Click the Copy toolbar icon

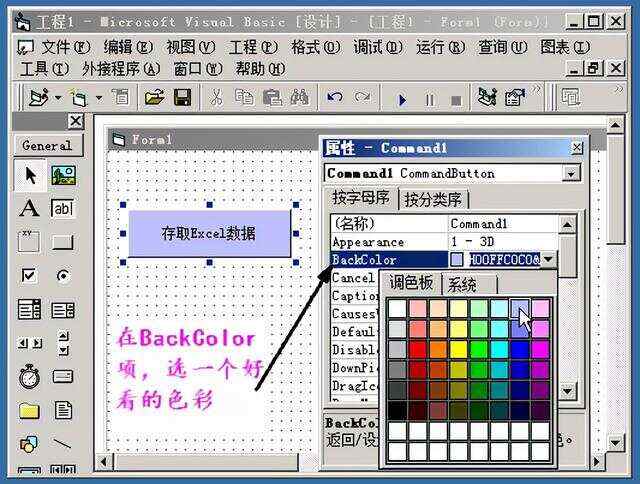point(244,98)
